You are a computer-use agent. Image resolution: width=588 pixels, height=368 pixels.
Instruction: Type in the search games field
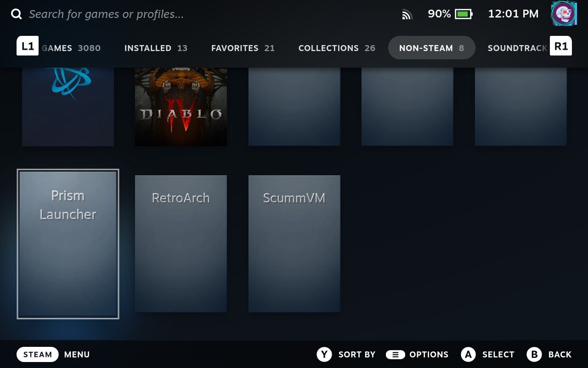pos(106,14)
